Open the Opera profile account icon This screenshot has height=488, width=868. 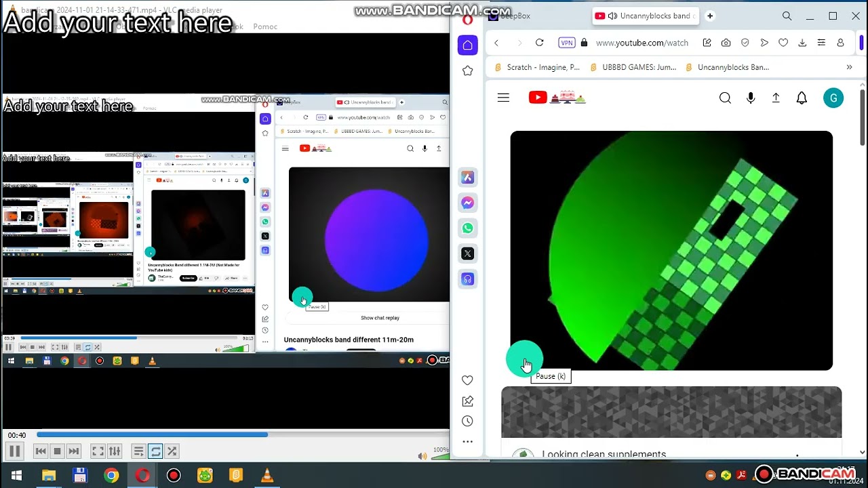(x=840, y=43)
